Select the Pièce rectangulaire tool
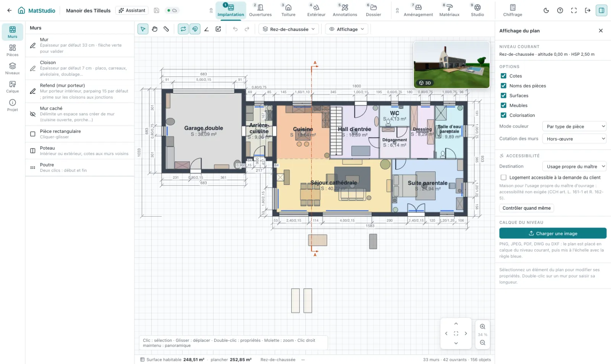The image size is (611, 364). [80, 134]
